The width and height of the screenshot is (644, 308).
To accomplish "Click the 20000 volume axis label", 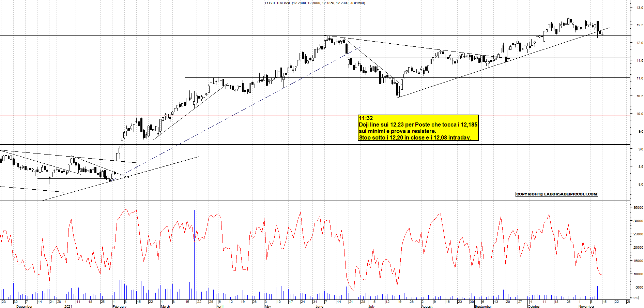I will pyautogui.click(x=638, y=248).
